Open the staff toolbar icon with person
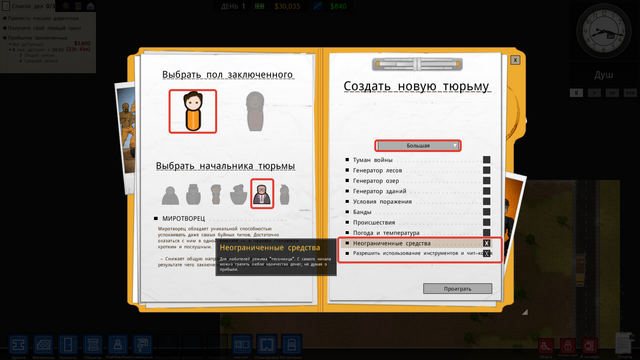Screen dimensions: 640x360 point(118,345)
